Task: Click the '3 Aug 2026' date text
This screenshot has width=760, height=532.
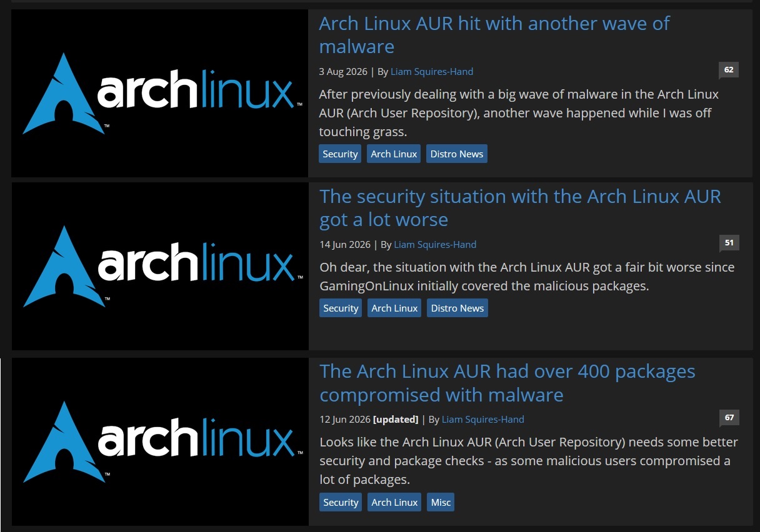Action: 343,71
